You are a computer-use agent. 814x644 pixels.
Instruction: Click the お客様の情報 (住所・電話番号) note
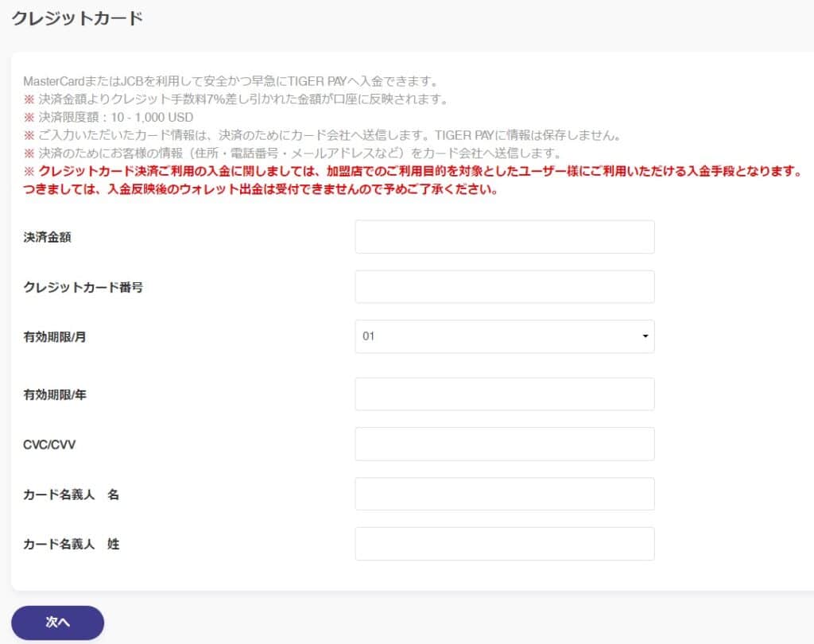292,153
